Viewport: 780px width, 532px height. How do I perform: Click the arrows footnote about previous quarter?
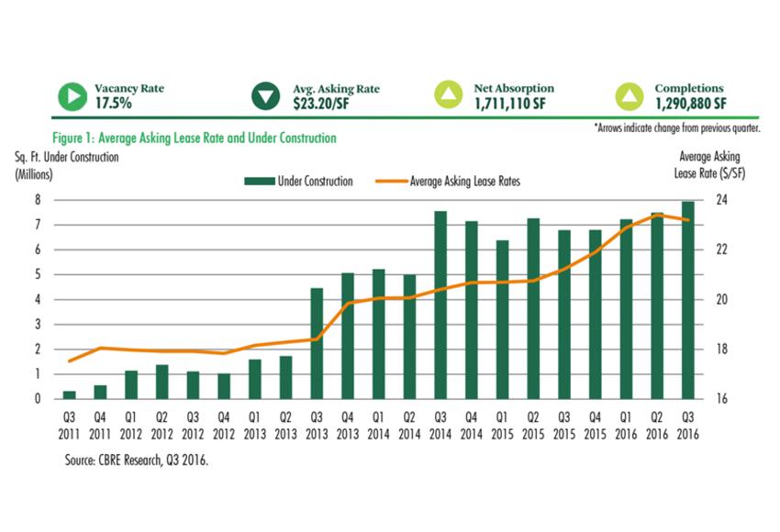(677, 128)
